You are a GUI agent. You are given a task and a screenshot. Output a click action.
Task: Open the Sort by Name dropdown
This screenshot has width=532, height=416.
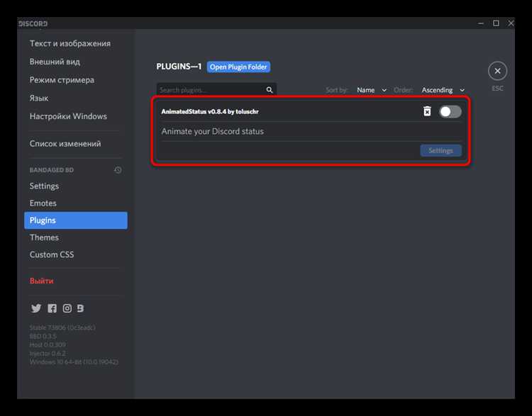pyautogui.click(x=372, y=90)
